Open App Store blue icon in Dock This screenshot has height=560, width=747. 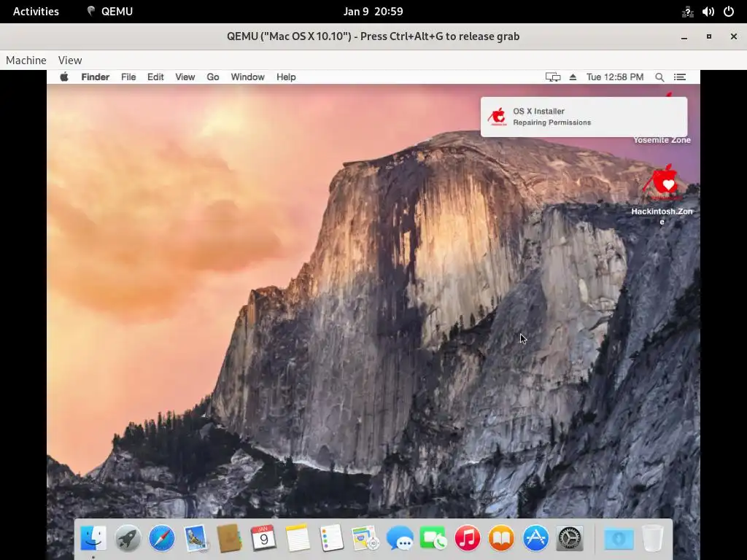pos(535,539)
